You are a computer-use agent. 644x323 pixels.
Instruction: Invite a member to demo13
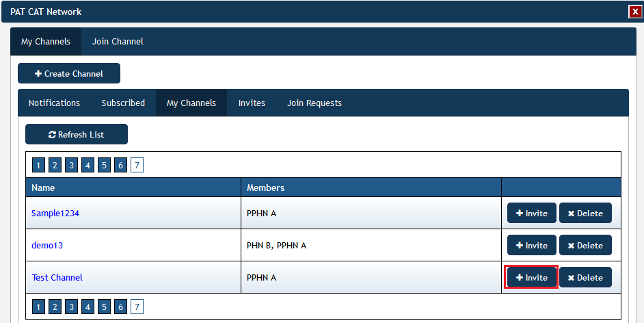(531, 246)
